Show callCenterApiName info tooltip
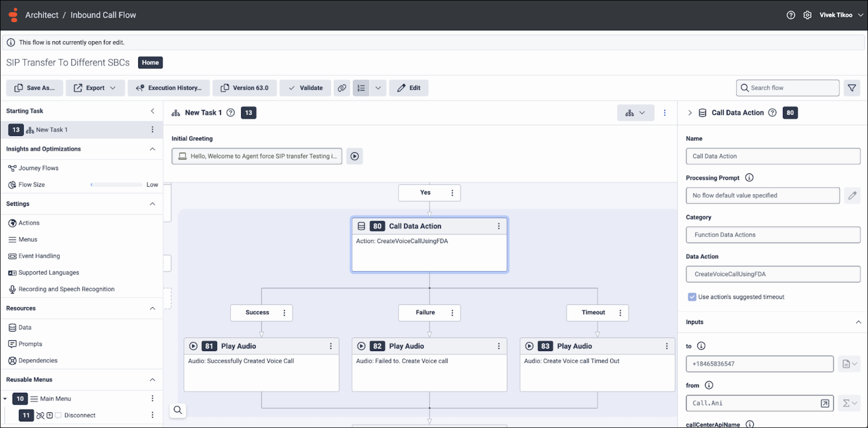The width and height of the screenshot is (868, 428). 750,424
